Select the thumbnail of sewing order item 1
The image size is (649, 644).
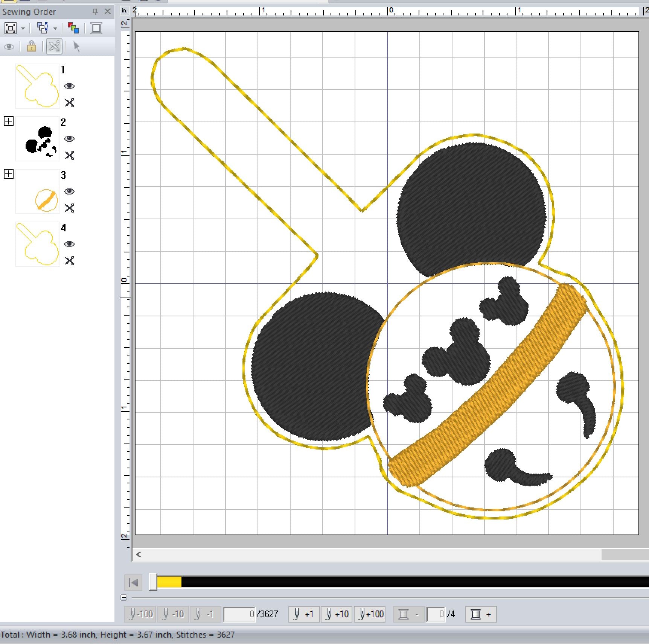(x=37, y=86)
